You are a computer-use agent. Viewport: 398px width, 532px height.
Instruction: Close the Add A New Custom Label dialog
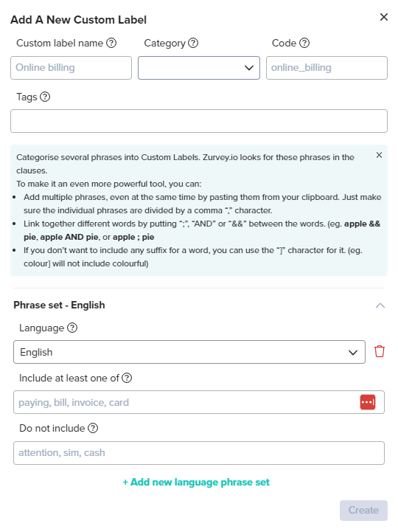click(384, 17)
